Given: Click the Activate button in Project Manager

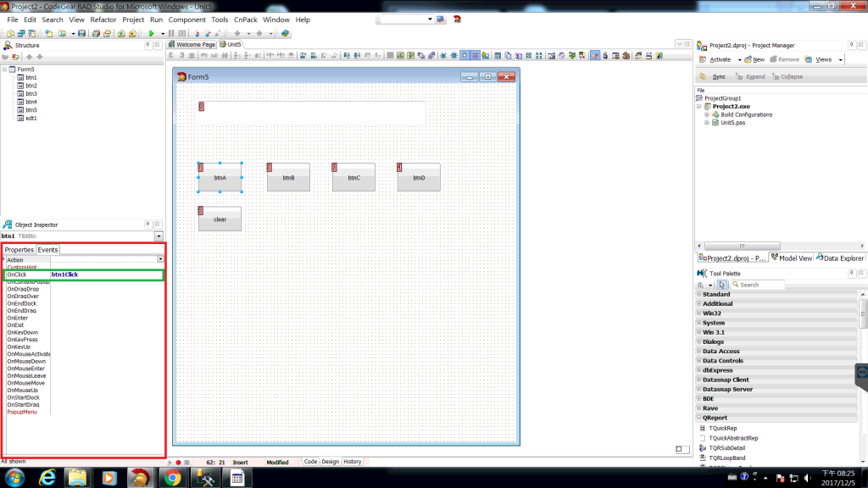Looking at the screenshot, I should pos(715,60).
